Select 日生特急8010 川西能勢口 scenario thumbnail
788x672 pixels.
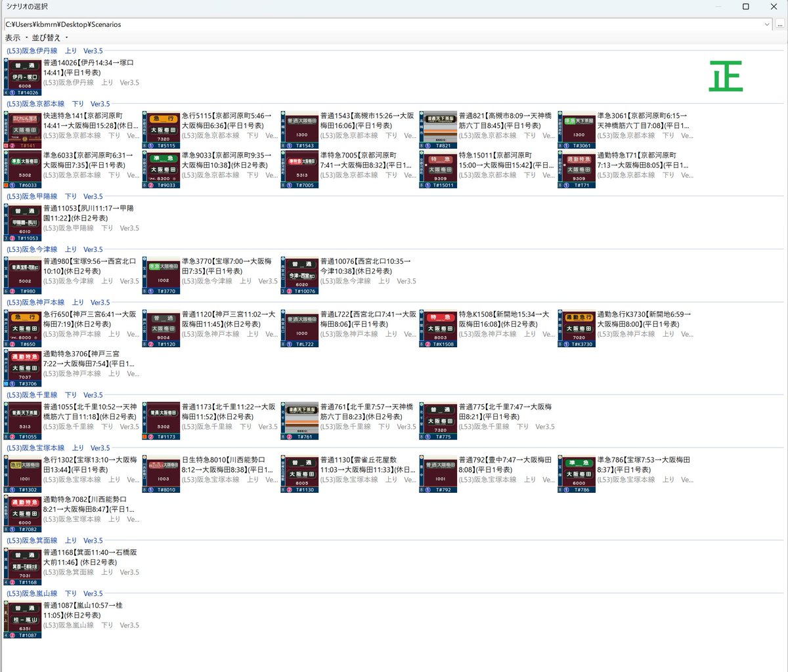click(161, 474)
